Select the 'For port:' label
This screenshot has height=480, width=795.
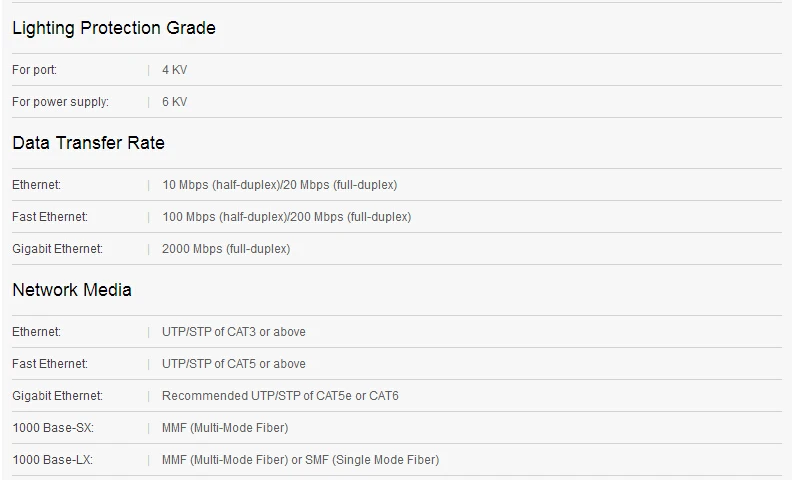click(x=34, y=69)
